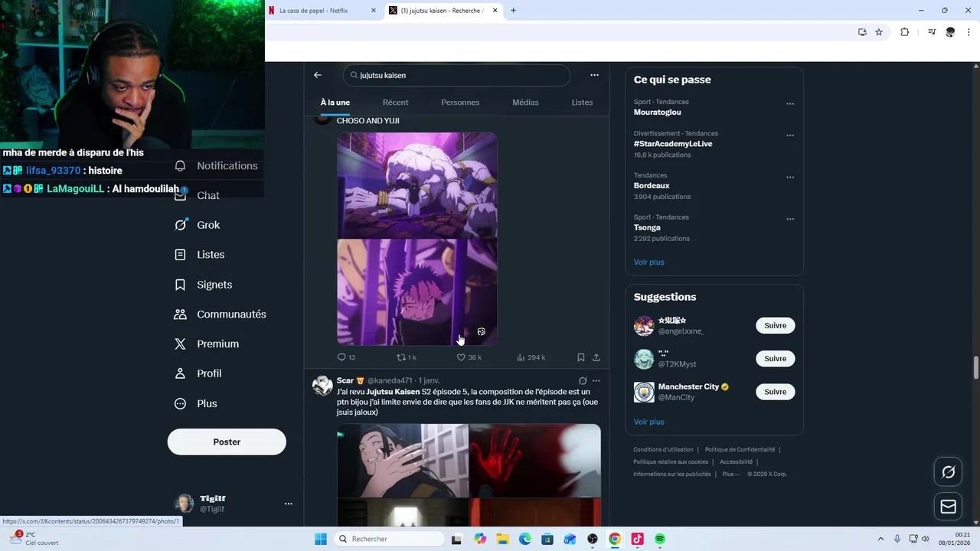Open Profil in the sidebar
980x551 pixels.
coord(198,373)
